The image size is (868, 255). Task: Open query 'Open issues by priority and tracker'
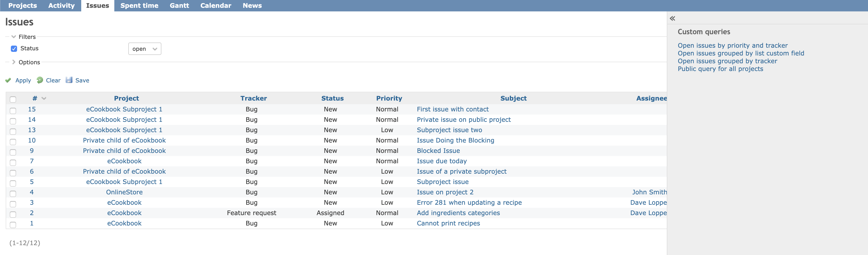(732, 45)
